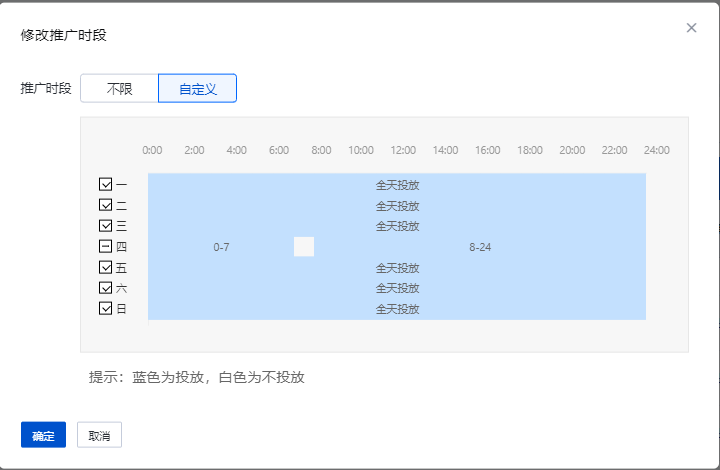720x470 pixels.
Task: Click the 8:00 time header label
Action: (321, 150)
